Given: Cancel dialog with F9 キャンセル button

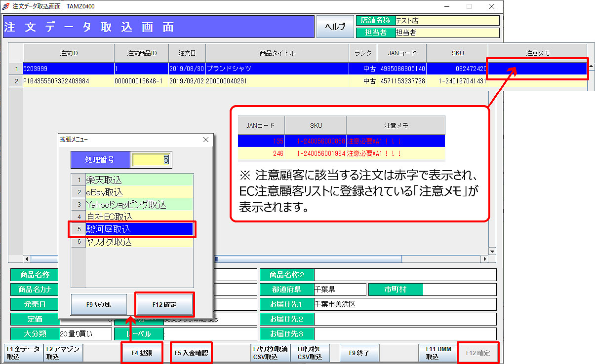Looking at the screenshot, I should [99, 305].
